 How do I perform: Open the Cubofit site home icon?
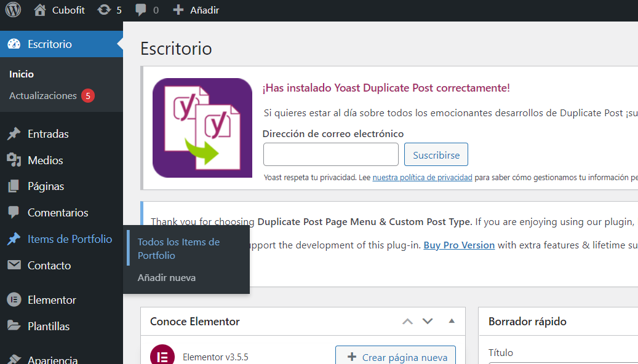[x=40, y=10]
